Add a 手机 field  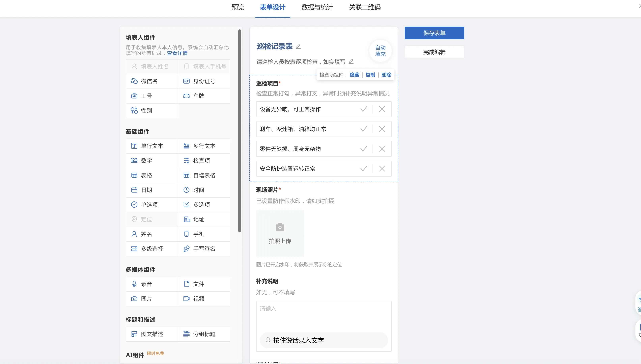(x=204, y=234)
